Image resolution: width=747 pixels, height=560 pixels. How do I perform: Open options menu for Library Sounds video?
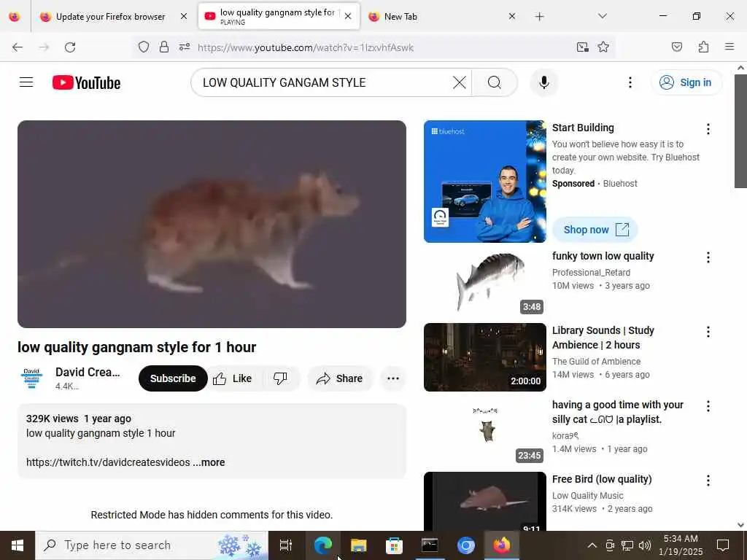pos(708,332)
